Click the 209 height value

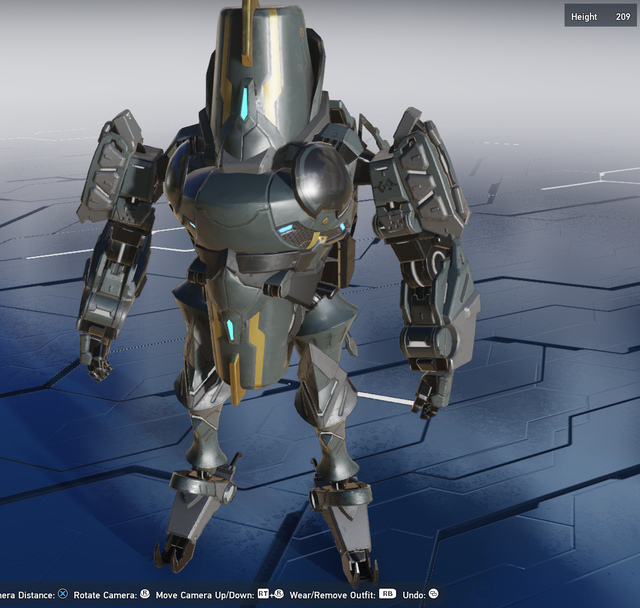[x=623, y=17]
